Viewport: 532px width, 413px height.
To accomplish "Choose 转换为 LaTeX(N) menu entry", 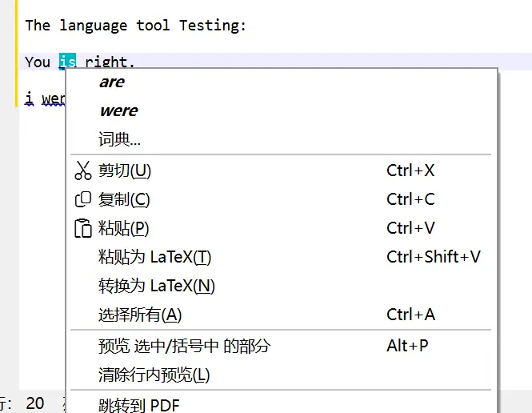I will (157, 286).
